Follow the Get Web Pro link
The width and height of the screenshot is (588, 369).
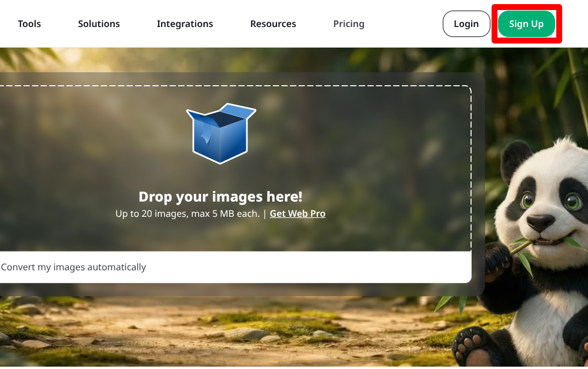[x=298, y=213]
